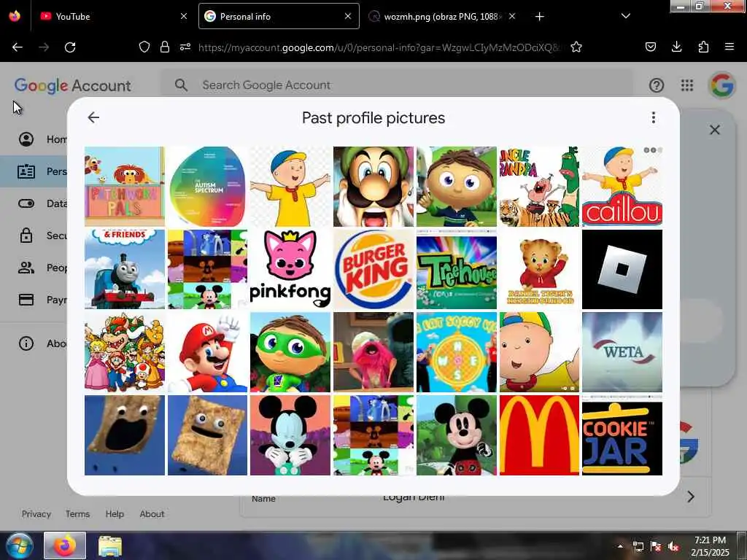Select the Thomas & Friends picture
Viewport: 747px width, 560px height.
pos(124,269)
